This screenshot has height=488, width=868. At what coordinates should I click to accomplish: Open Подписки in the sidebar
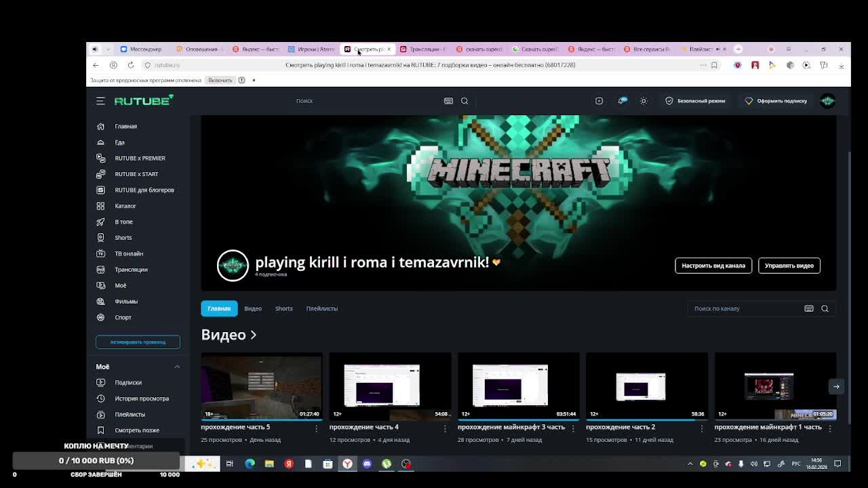(128, 382)
